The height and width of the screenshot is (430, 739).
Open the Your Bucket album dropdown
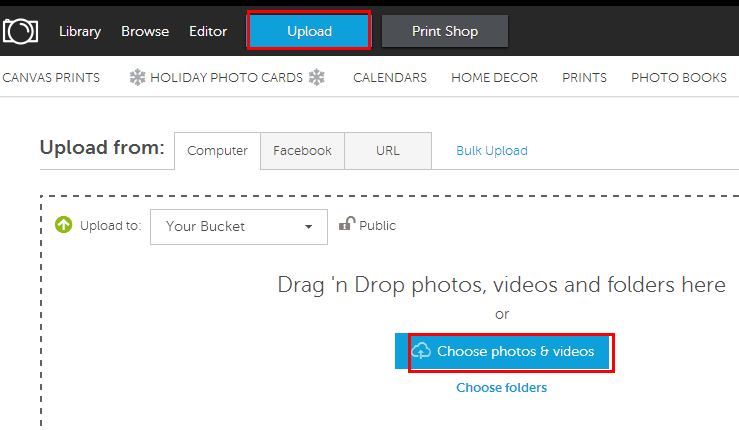[x=238, y=226]
